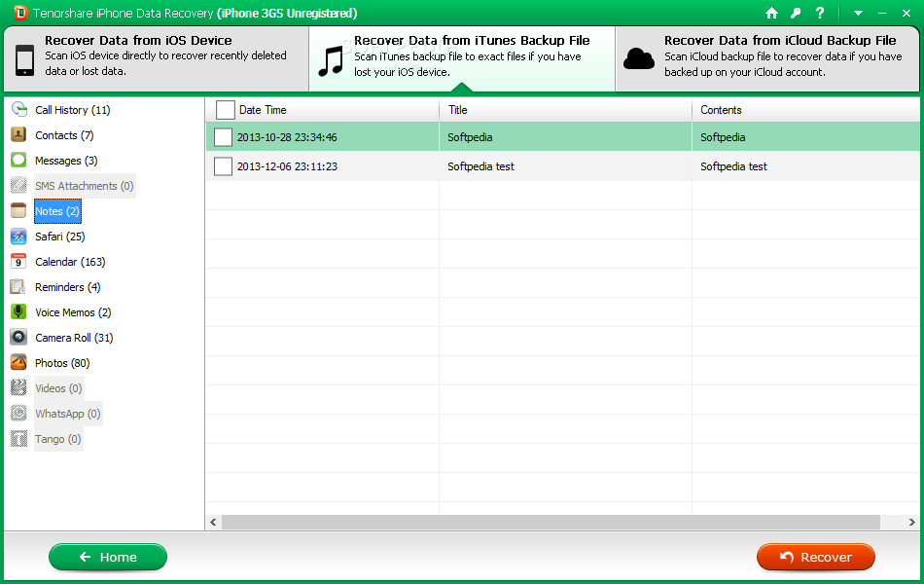Click the music note iTunes icon
Screen dimensions: 924x584
click(331, 62)
